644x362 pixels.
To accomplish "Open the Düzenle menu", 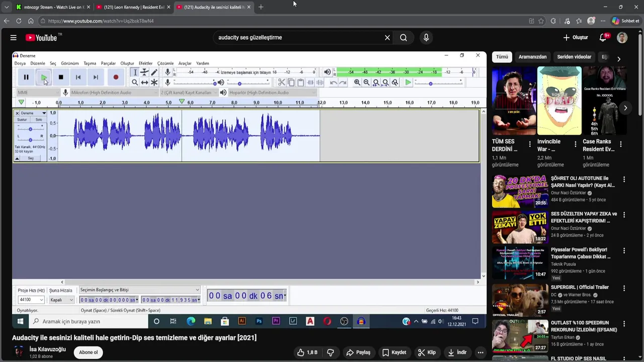I will point(38,63).
